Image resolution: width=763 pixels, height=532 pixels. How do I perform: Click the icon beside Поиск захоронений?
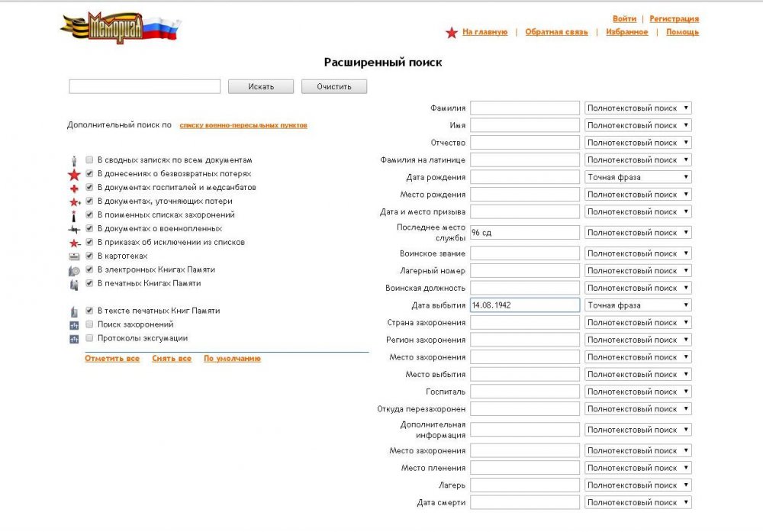pos(74,325)
